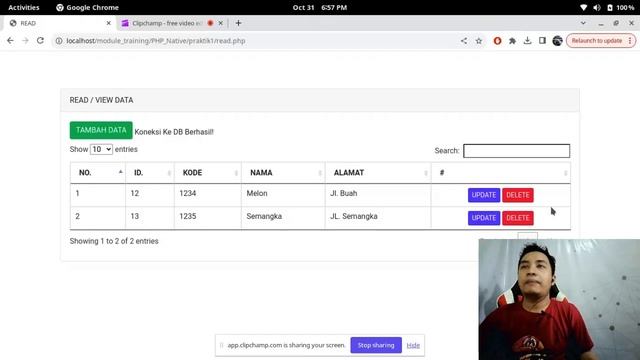Sort the table by NAMA column
The width and height of the screenshot is (640, 360).
(283, 173)
